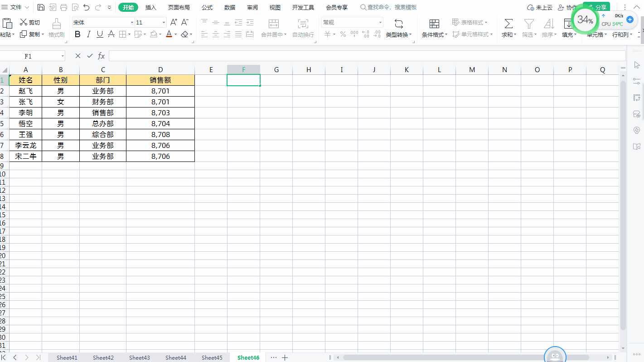The width and height of the screenshot is (644, 362).
Task: Toggle align text left
Action: click(204, 34)
